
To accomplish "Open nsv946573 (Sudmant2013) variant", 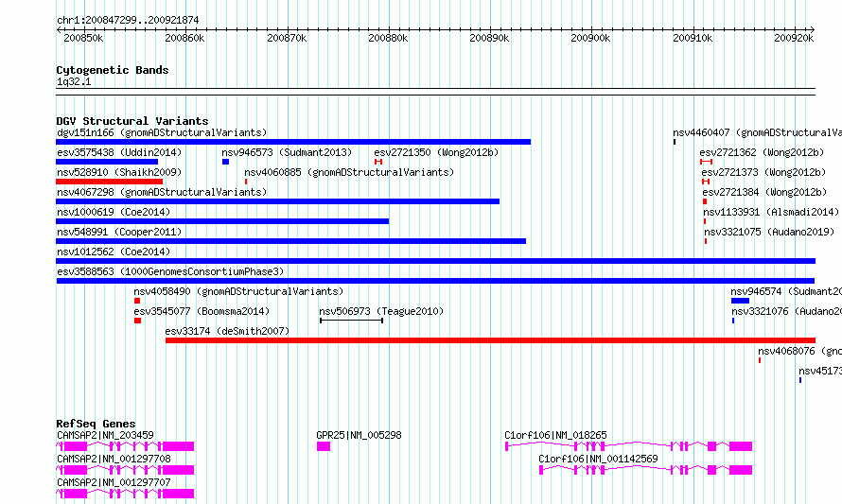I will 287,152.
